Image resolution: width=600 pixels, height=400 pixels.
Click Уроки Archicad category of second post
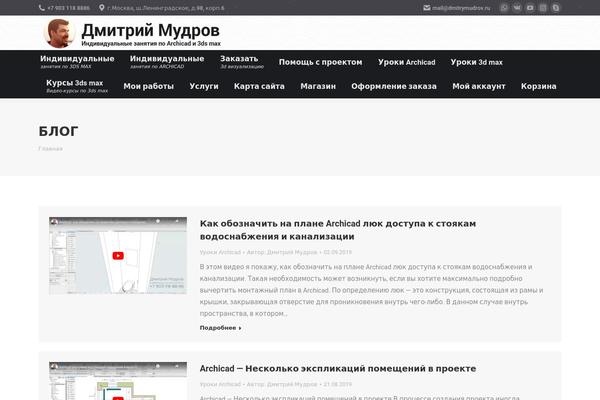pyautogui.click(x=220, y=384)
